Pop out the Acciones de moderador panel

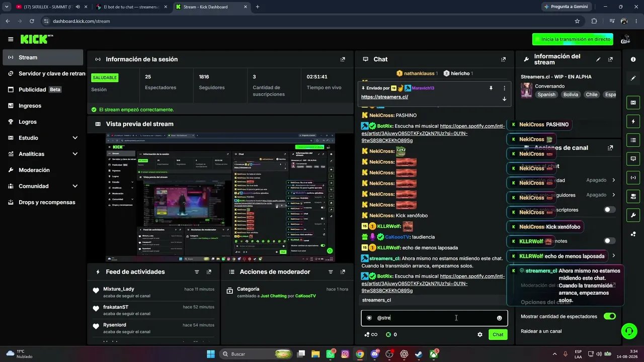coord(343,272)
